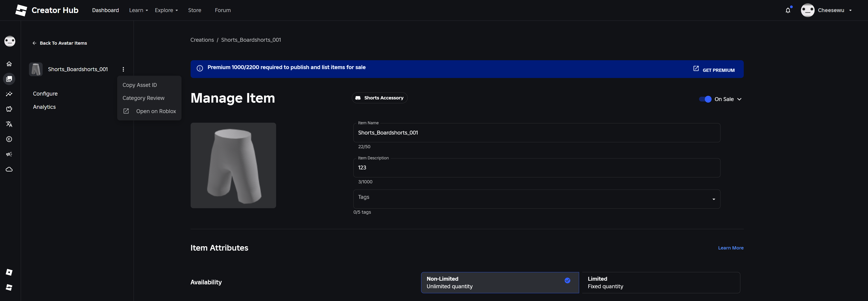The height and width of the screenshot is (301, 868).
Task: Select Non-Limited unlimited quantity option
Action: (x=500, y=283)
